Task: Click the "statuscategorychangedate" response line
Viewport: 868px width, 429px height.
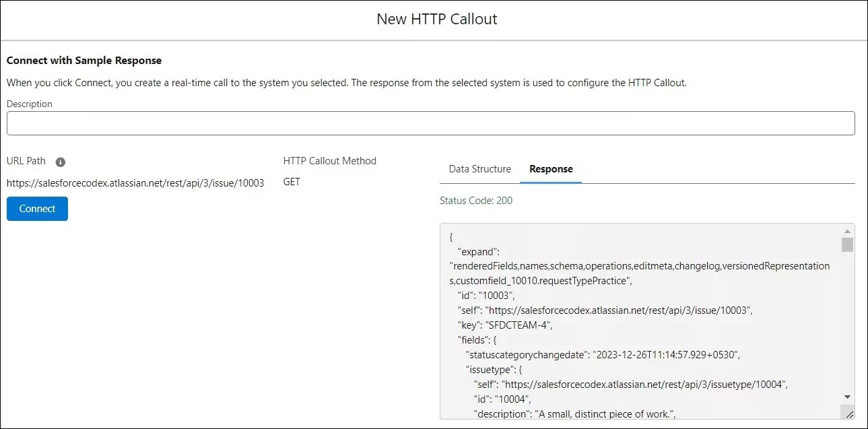Action: [x=603, y=355]
